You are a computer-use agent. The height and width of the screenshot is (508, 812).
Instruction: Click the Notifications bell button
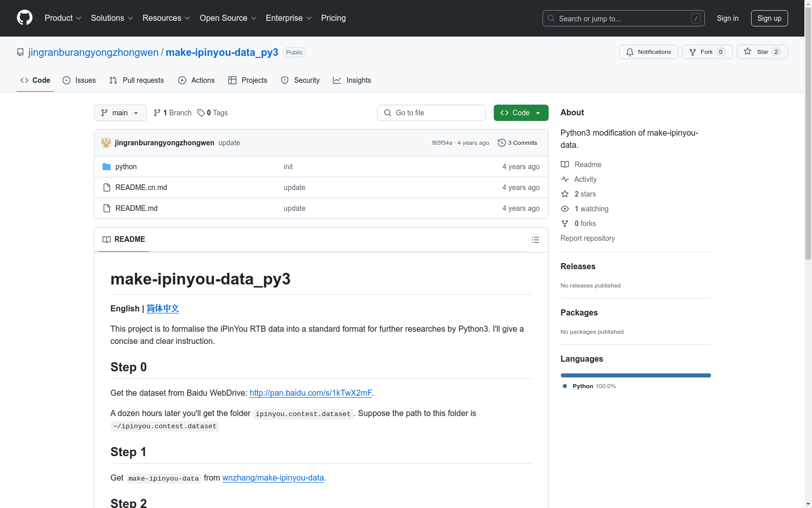tap(648, 52)
